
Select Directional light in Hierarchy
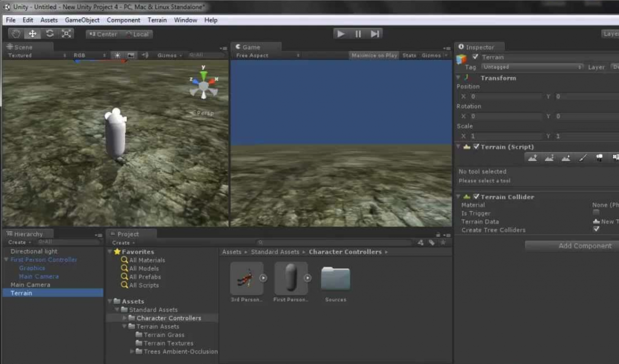pyautogui.click(x=34, y=251)
